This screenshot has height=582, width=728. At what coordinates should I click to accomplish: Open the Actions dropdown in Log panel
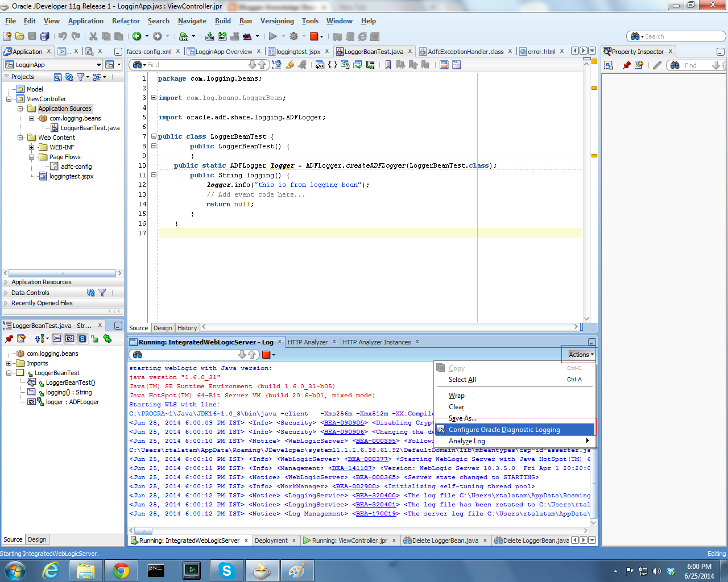[581, 355]
